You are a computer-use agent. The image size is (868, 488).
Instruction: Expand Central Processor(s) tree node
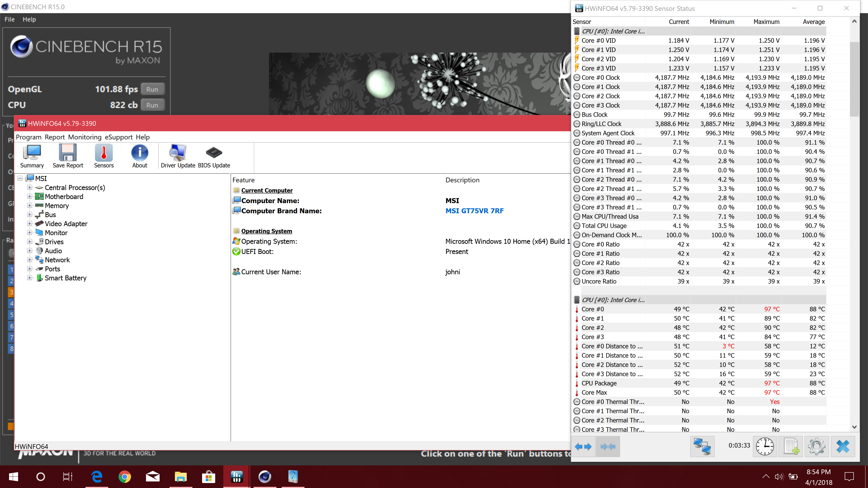[30, 187]
